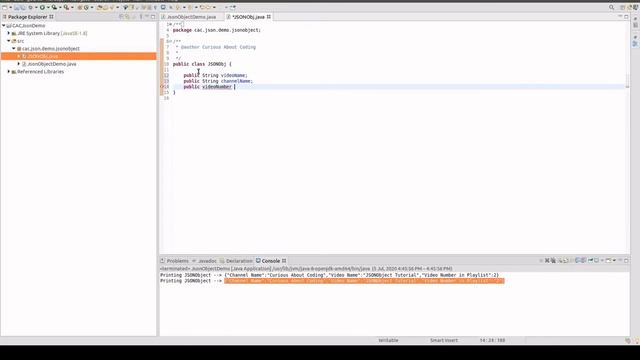Click the External Tools toolbar icon
The width and height of the screenshot is (640, 360).
[66, 7]
